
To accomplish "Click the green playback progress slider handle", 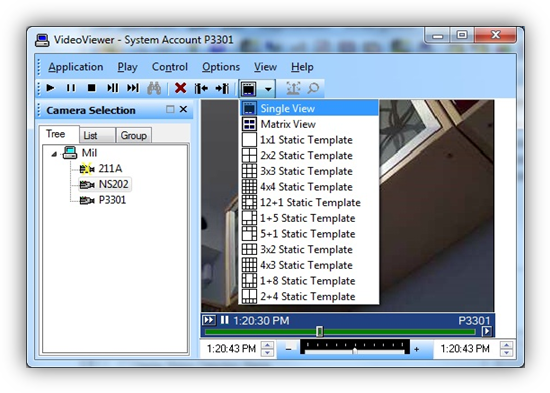I will (320, 331).
